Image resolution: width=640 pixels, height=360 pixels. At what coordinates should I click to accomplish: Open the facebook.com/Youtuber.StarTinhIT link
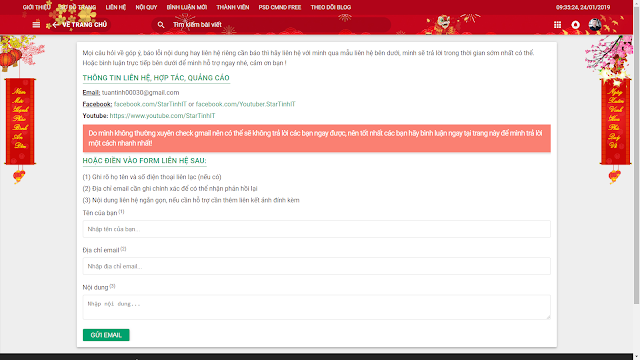click(x=245, y=104)
